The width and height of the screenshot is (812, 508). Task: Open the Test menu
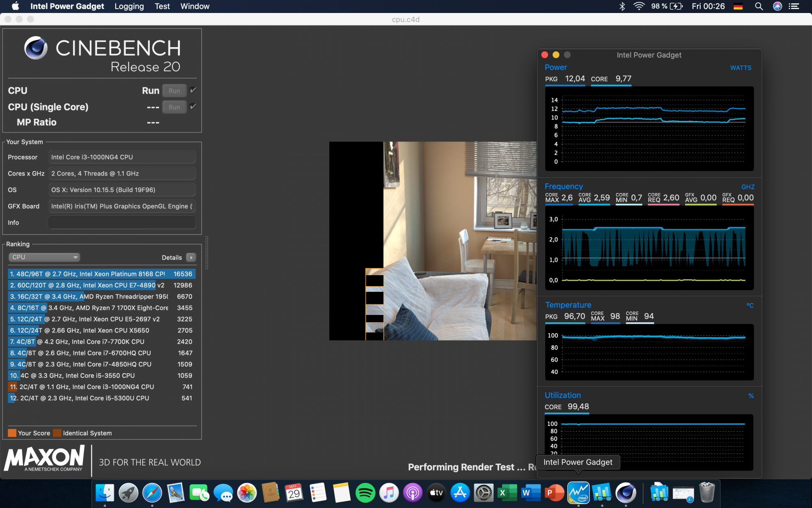[162, 6]
